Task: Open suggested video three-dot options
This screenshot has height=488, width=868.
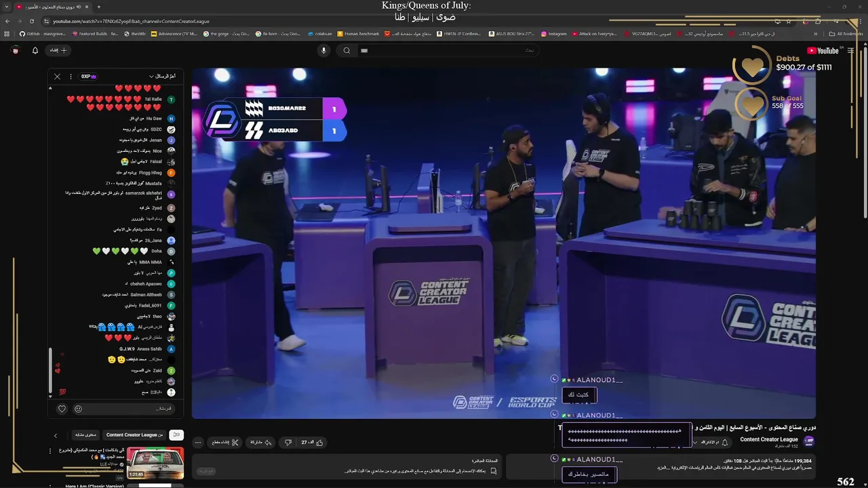Action: [x=50, y=451]
